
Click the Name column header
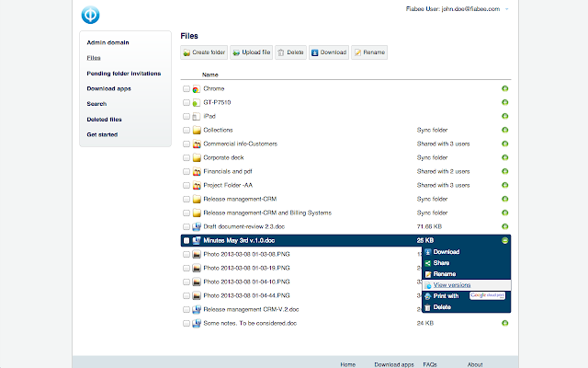click(210, 75)
